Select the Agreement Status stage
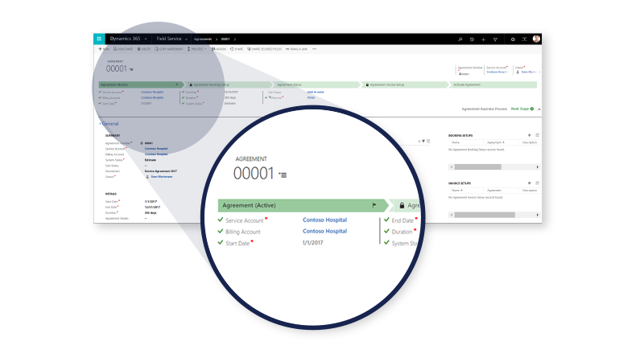Viewport: 644px width, 362px height. pyautogui.click(x=316, y=84)
